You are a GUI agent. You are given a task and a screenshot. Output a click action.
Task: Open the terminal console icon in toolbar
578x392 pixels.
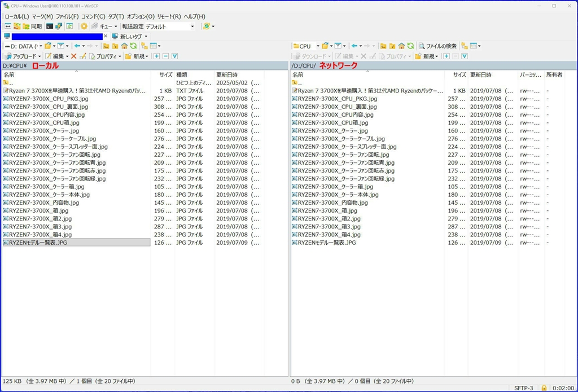coord(50,27)
